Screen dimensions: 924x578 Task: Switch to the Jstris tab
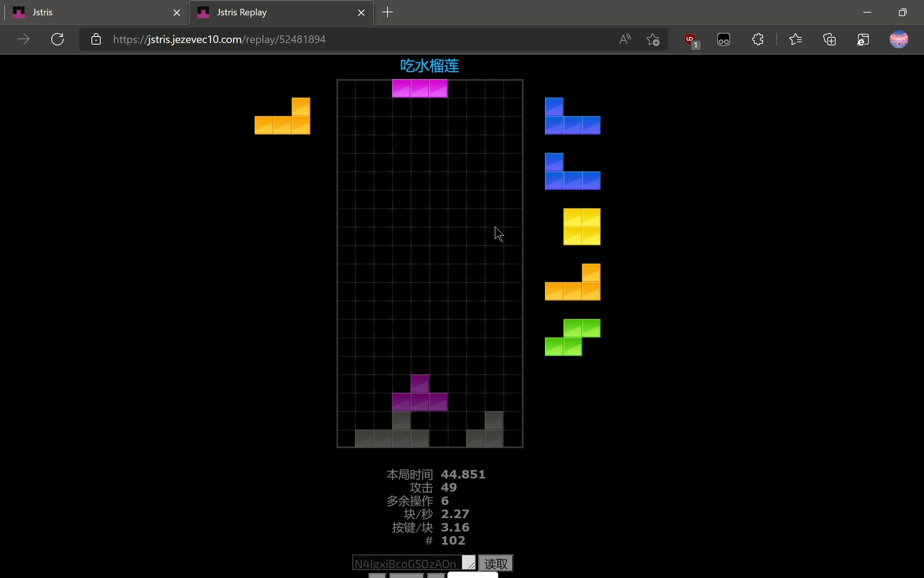tap(80, 12)
